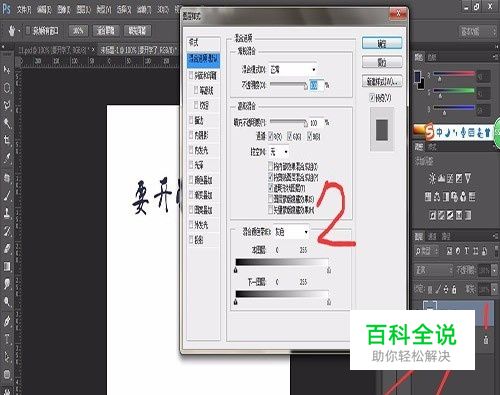Click the Sogou input method S logo
The width and height of the screenshot is (500, 395).
click(429, 132)
